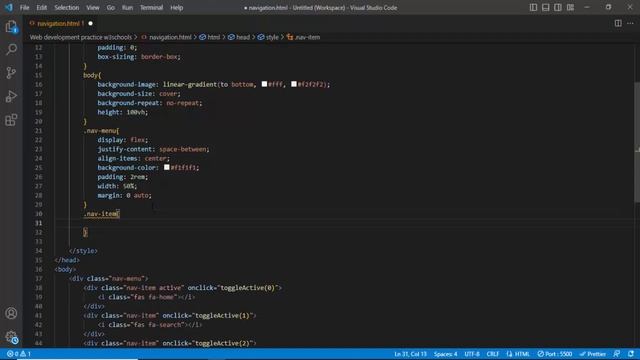Open the Help menu
Screen dimensions: 640x360
(177, 7)
